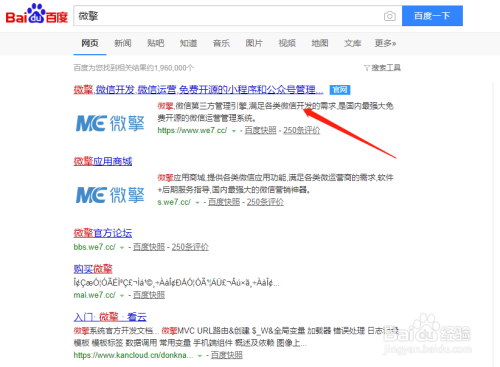Image resolution: width=500 pixels, height=367 pixels.
Task: Open the 视频 tab
Action: pyautogui.click(x=287, y=43)
